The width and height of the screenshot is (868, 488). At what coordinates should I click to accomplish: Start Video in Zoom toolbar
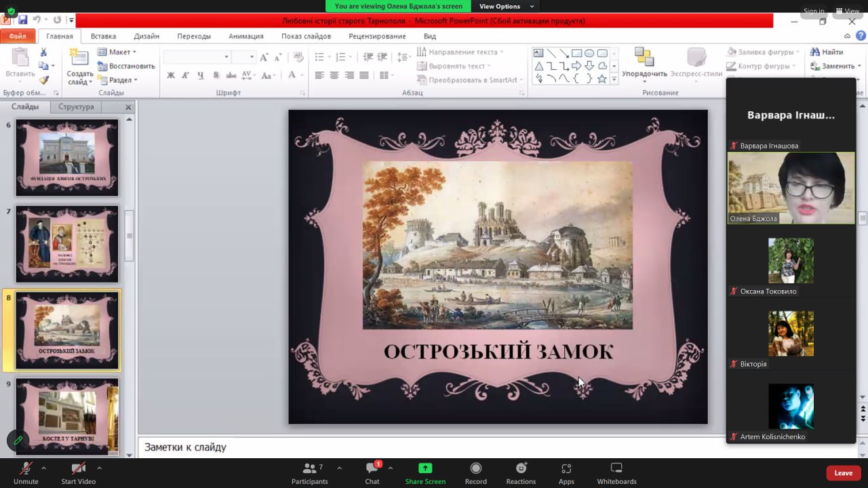point(78,473)
